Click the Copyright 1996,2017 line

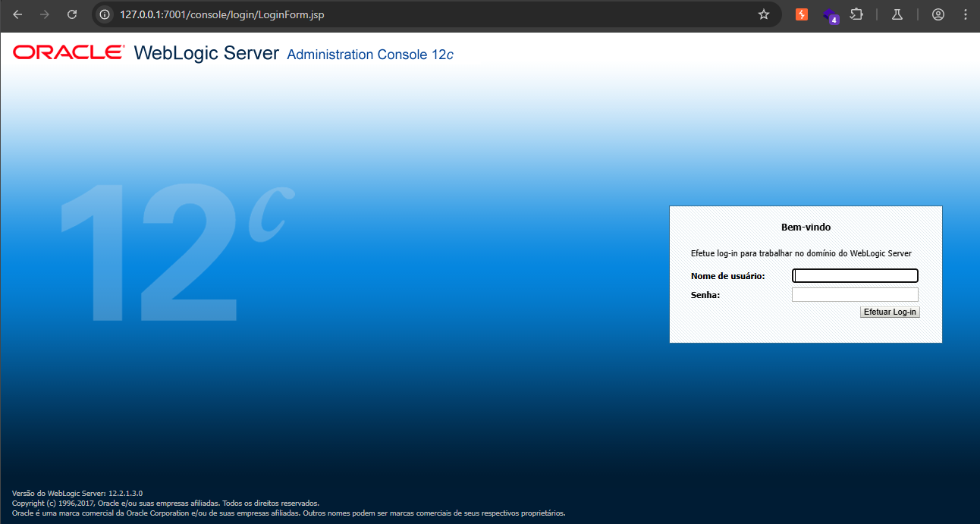click(x=165, y=503)
